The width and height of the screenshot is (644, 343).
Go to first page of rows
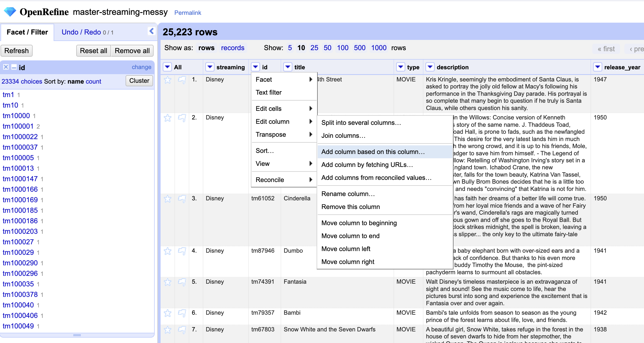click(606, 49)
